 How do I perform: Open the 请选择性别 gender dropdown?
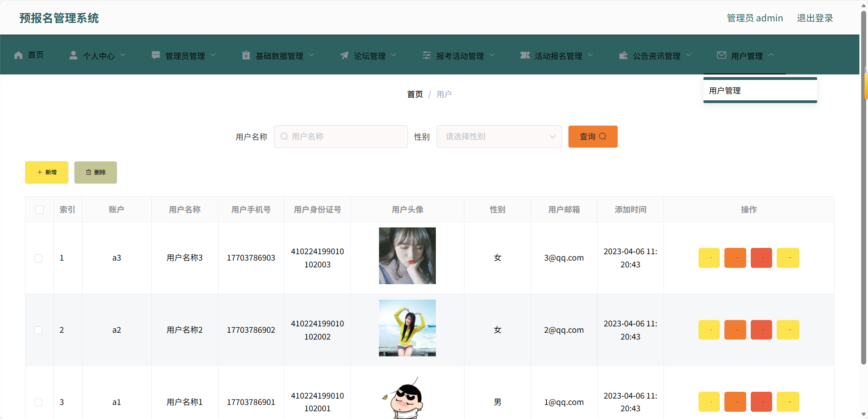[x=499, y=137]
